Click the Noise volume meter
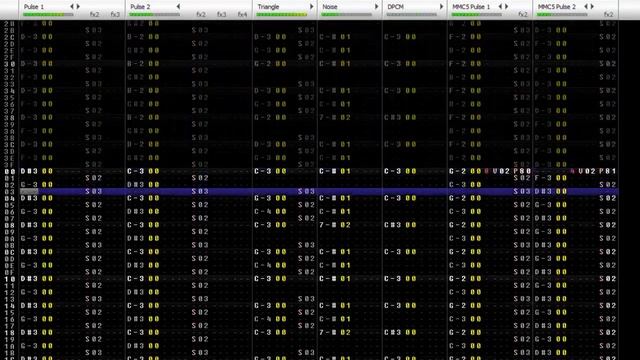 347,15
